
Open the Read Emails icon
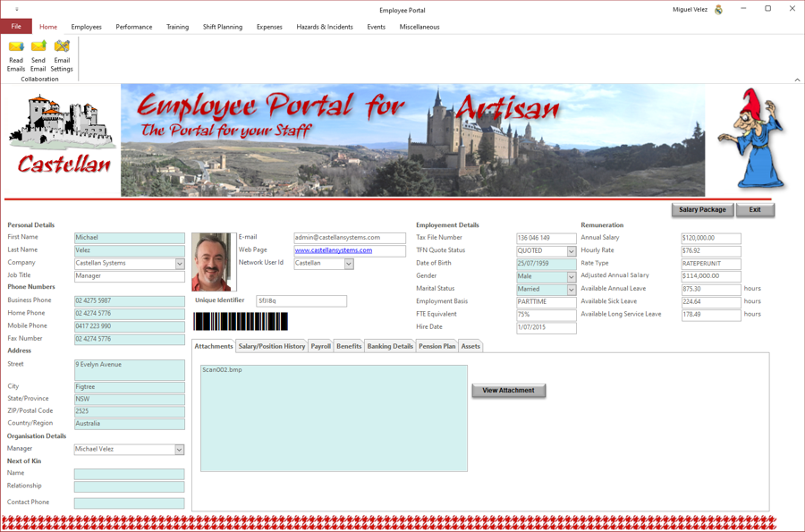point(16,55)
